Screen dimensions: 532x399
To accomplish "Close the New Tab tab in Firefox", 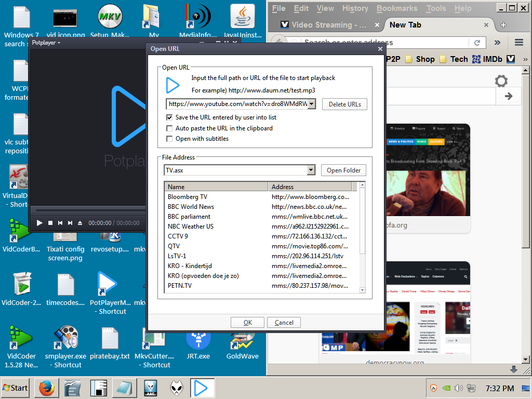I will point(486,25).
